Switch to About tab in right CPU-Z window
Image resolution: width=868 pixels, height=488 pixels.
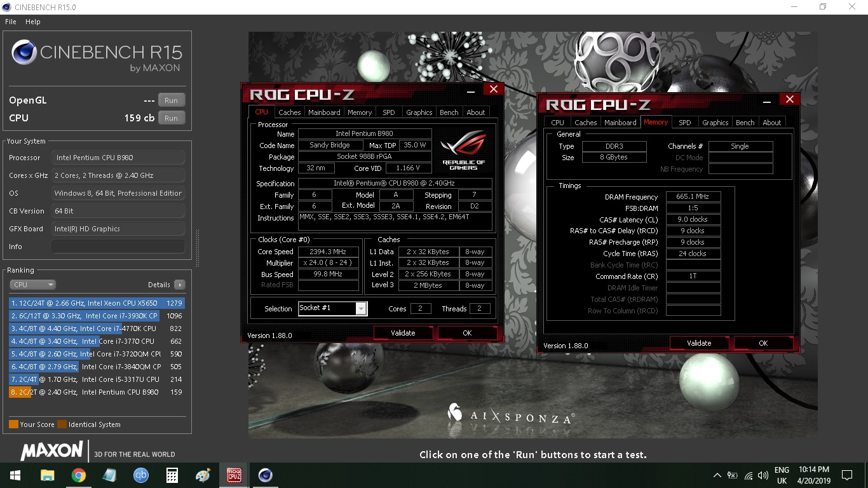pos(772,123)
